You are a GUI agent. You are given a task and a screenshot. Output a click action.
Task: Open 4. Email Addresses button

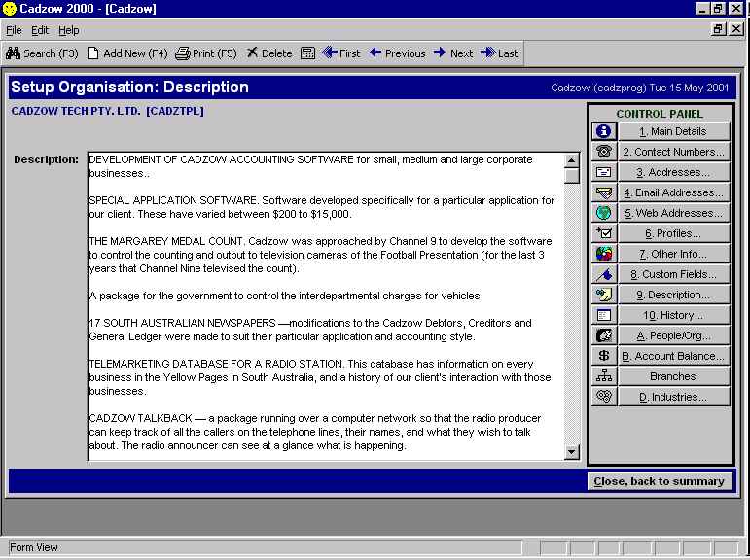point(673,192)
